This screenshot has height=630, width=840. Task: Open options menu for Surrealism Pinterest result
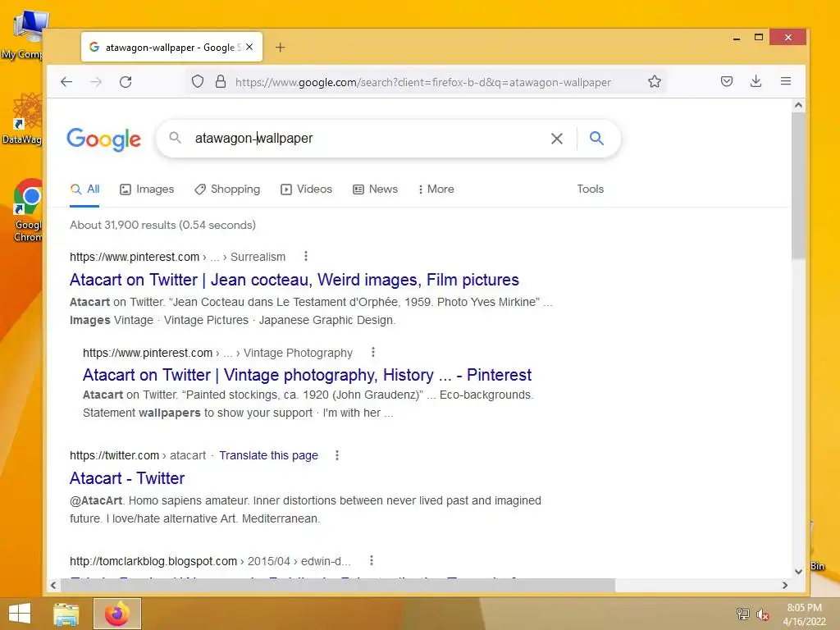306,256
